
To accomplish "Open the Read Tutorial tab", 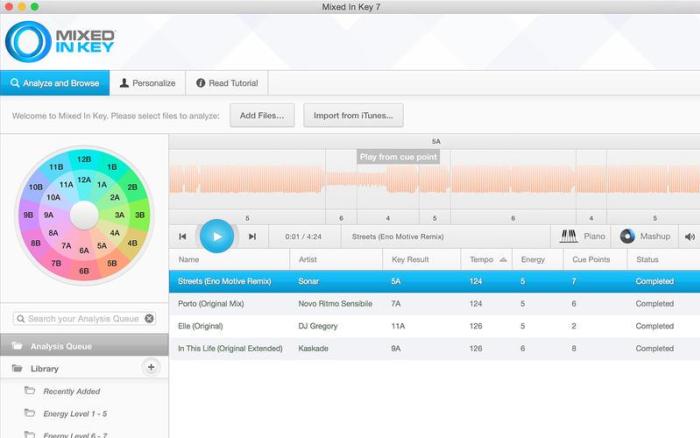I will [x=227, y=83].
